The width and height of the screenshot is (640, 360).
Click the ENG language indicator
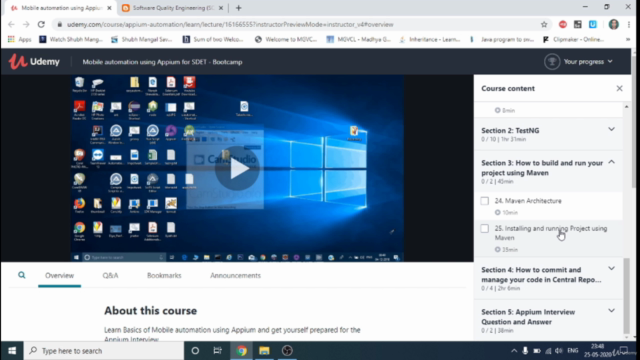[x=573, y=351]
